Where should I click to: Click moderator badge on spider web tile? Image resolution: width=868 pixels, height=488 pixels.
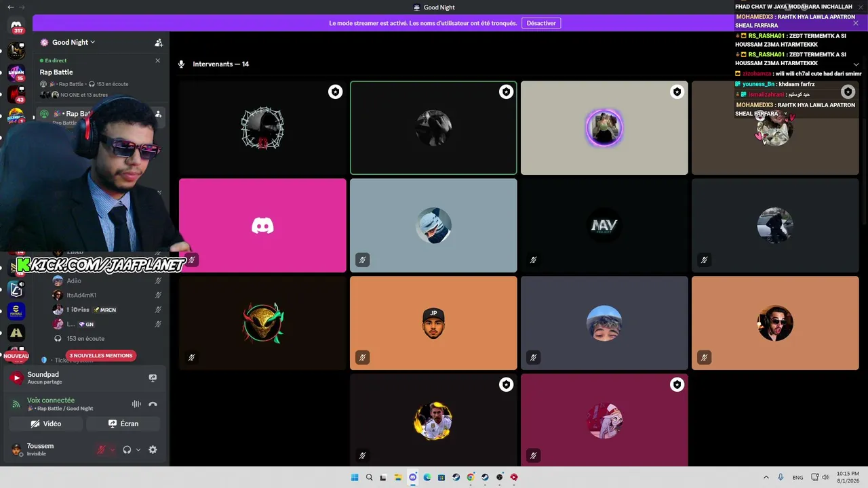point(335,92)
